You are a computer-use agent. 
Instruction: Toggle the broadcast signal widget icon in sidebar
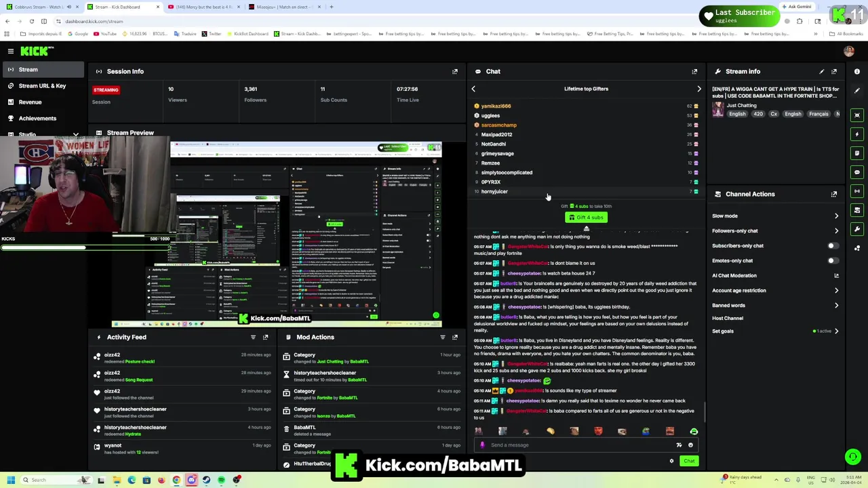click(x=857, y=191)
